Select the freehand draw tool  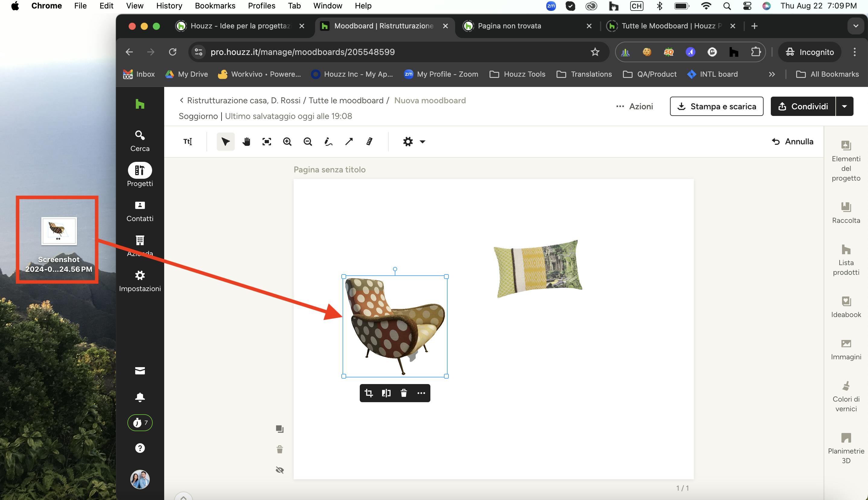coord(328,142)
